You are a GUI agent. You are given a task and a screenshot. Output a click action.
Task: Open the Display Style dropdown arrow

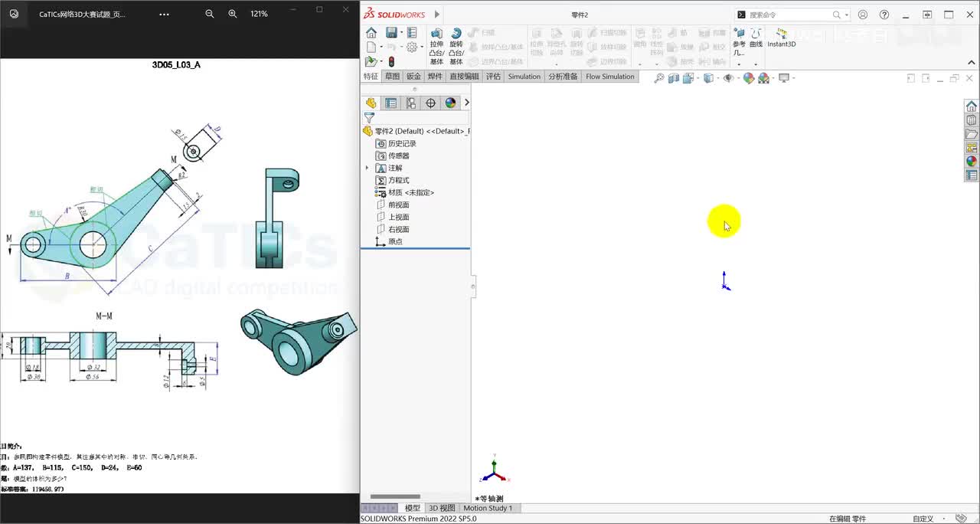[717, 78]
